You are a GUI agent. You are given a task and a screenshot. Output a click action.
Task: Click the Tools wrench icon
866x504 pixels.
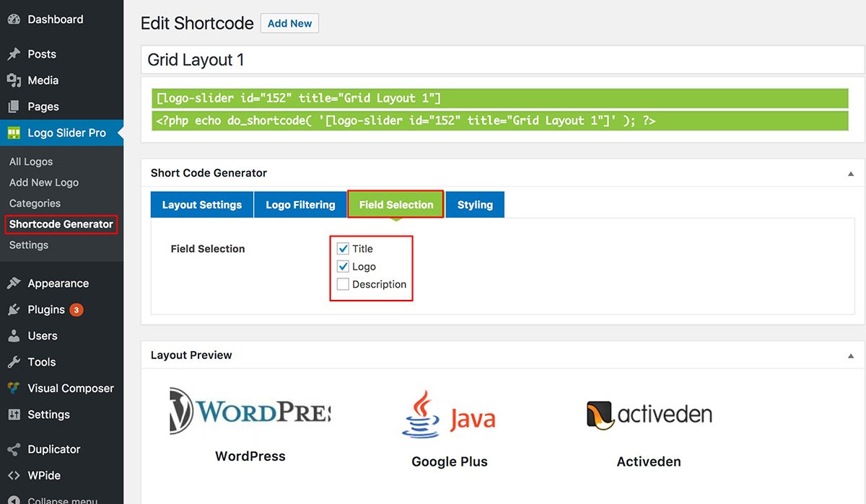14,362
